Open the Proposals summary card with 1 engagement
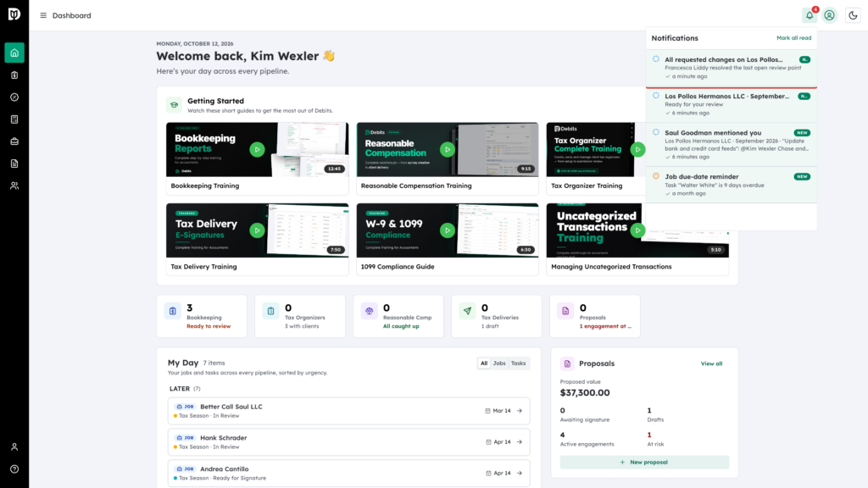The width and height of the screenshot is (868, 488). (595, 316)
